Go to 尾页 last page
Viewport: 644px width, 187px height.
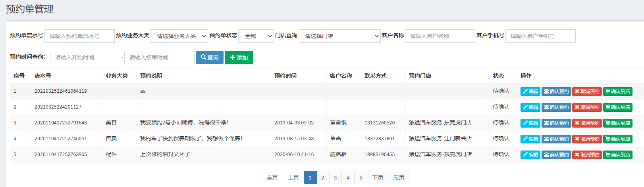pos(399,177)
